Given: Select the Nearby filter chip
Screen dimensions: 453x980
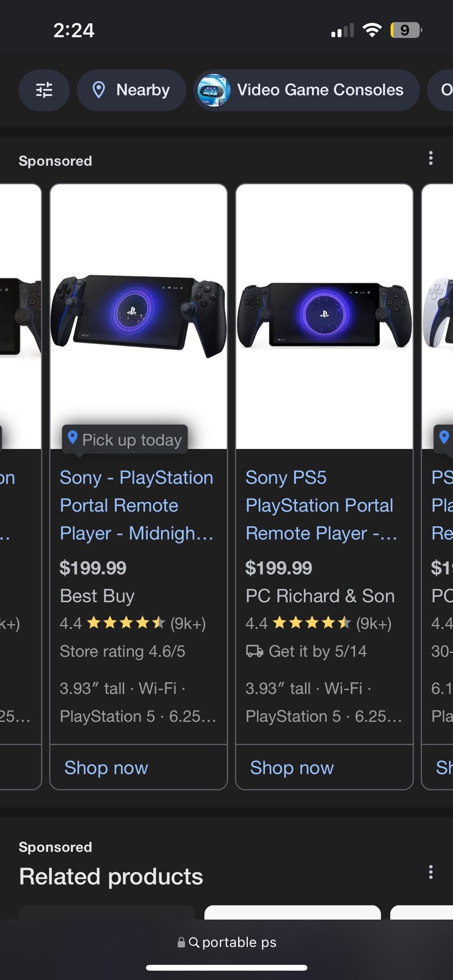Looking at the screenshot, I should click(x=131, y=90).
